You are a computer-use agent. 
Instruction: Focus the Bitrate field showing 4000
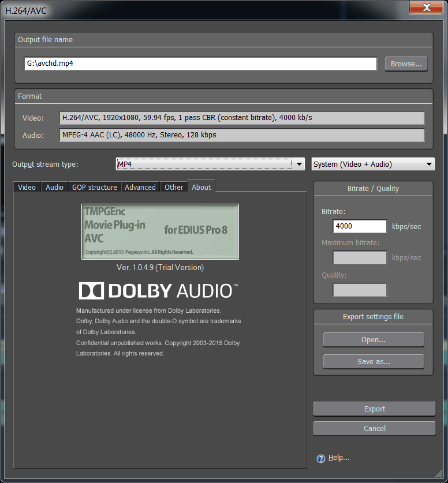pyautogui.click(x=360, y=226)
